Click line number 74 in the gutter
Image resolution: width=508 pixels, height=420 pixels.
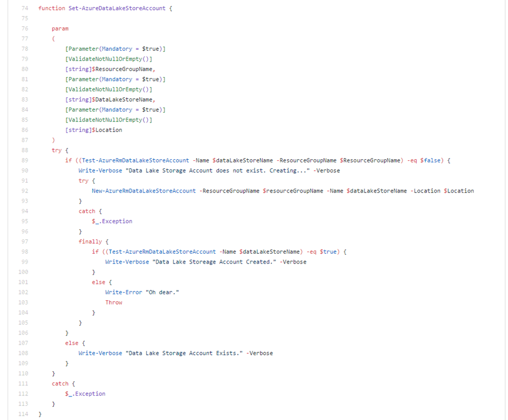[x=24, y=8]
